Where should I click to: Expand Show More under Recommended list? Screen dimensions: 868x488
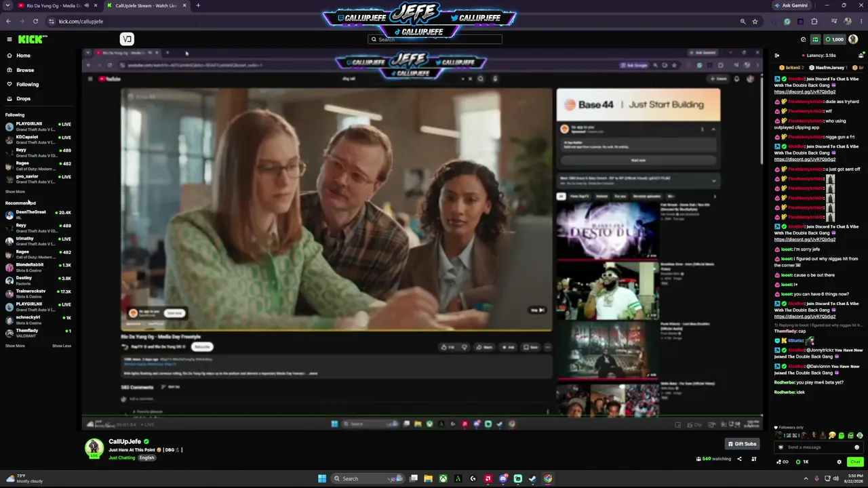[15, 346]
